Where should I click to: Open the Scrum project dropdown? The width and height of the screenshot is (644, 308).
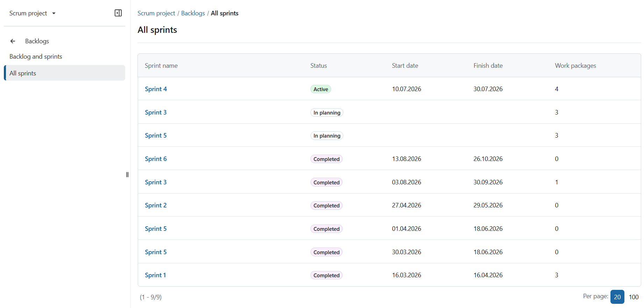pyautogui.click(x=33, y=13)
